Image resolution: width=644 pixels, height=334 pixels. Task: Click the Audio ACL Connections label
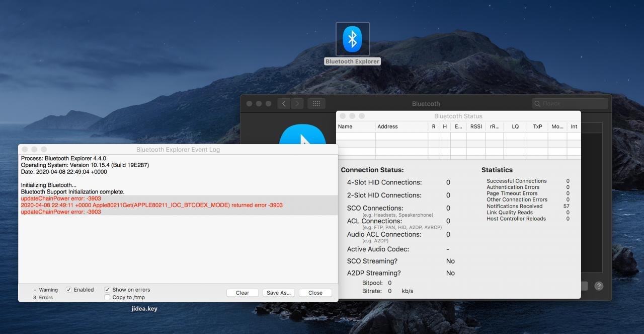click(x=384, y=234)
